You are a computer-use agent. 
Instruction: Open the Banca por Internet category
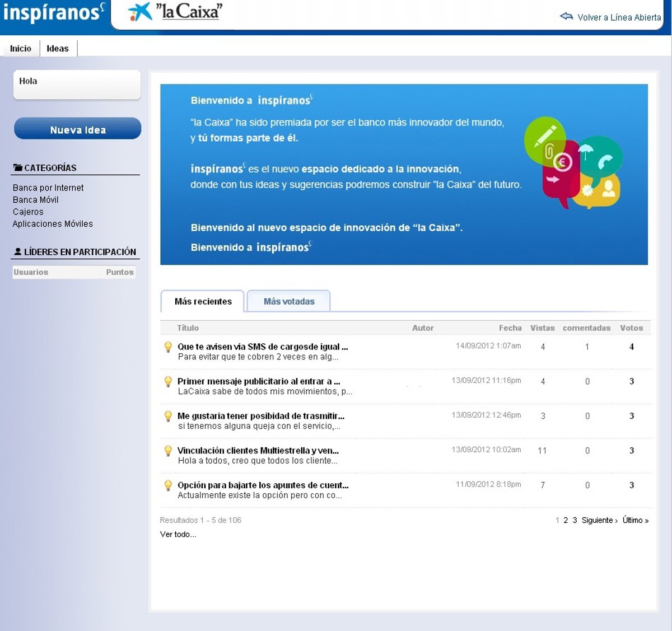[x=48, y=188]
